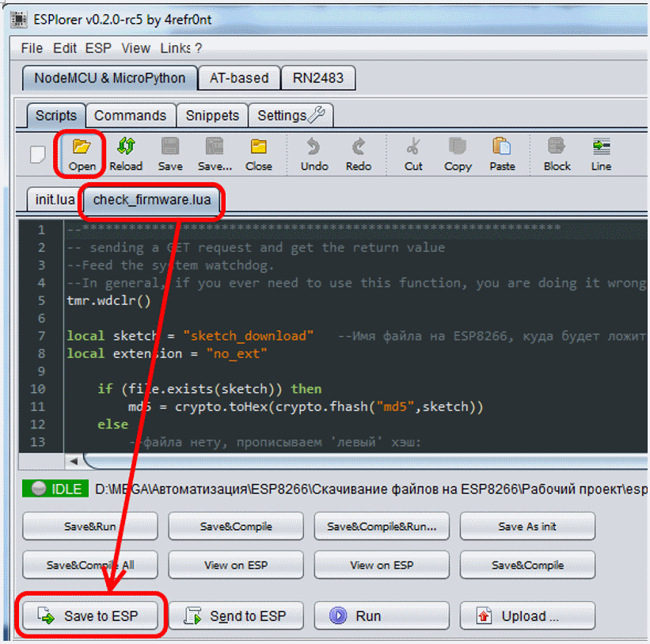This screenshot has width=650, height=644.
Task: Switch to the AT-based tab
Action: pos(239,78)
